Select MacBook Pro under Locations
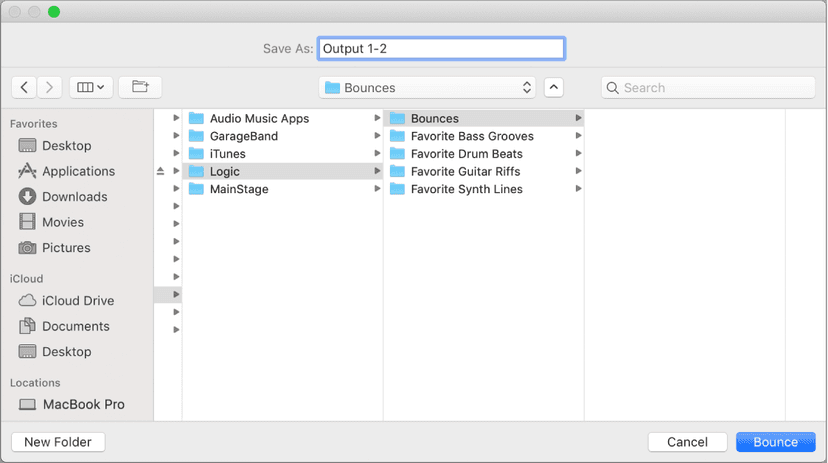Image resolution: width=828 pixels, height=463 pixels. tap(72, 404)
